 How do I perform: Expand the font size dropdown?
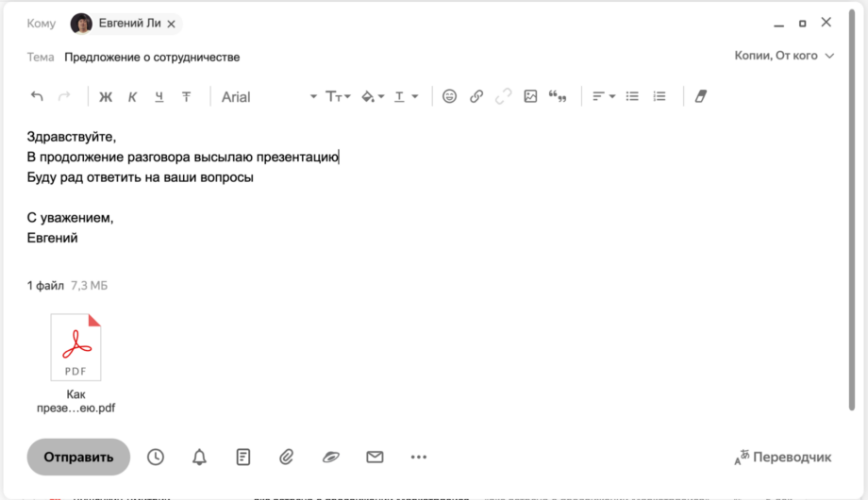338,96
